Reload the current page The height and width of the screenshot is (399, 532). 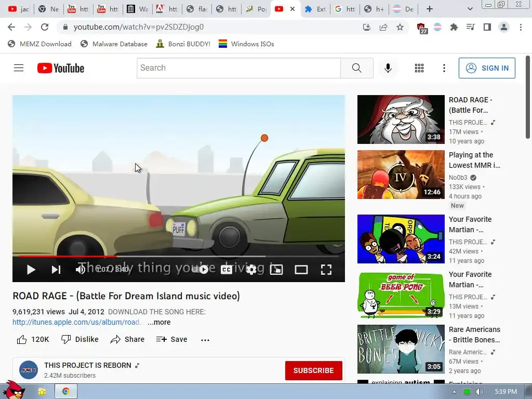tap(45, 27)
